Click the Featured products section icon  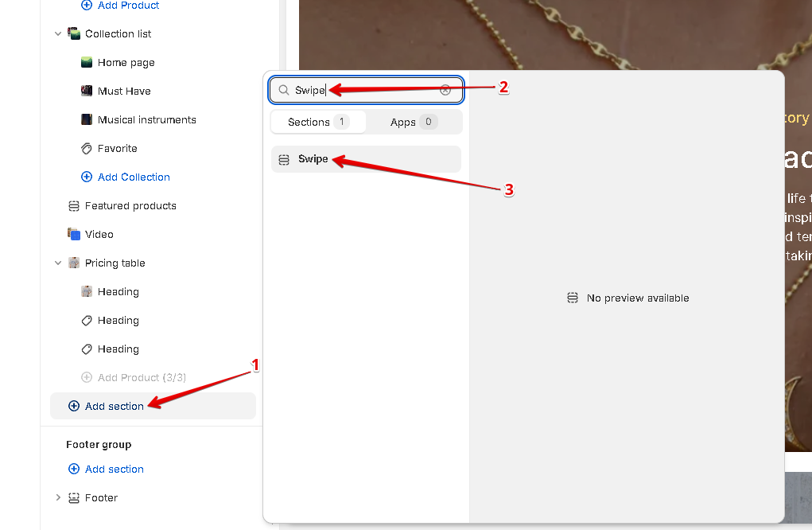(x=74, y=206)
